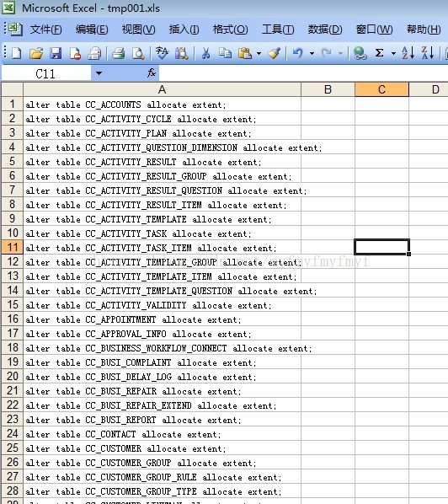
Task: Open the 工具(T) menu
Action: (x=278, y=29)
